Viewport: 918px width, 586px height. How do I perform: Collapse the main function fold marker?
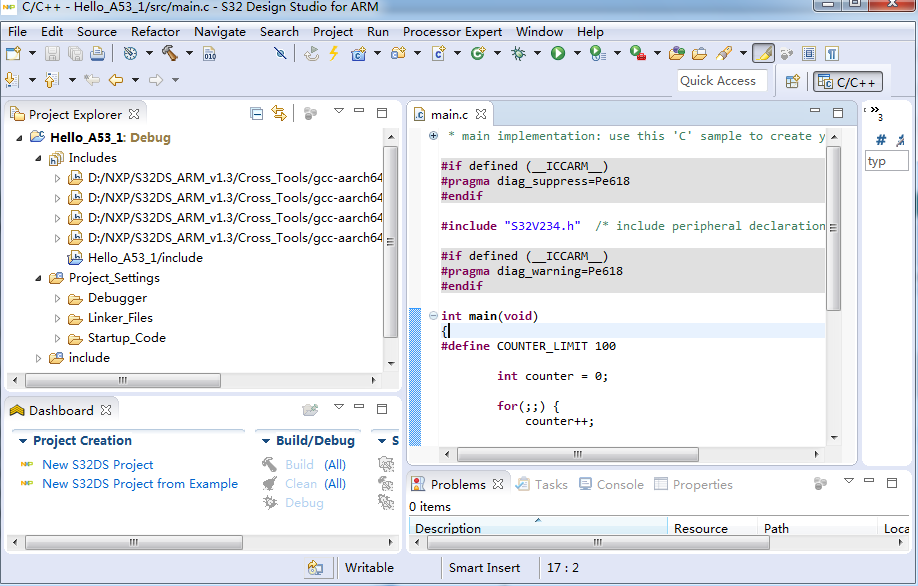pyautogui.click(x=433, y=316)
